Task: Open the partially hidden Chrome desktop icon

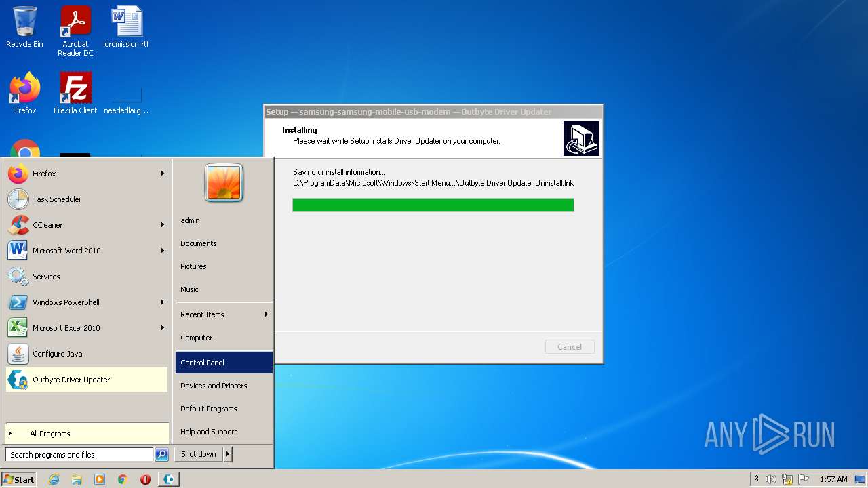Action: click(25, 148)
